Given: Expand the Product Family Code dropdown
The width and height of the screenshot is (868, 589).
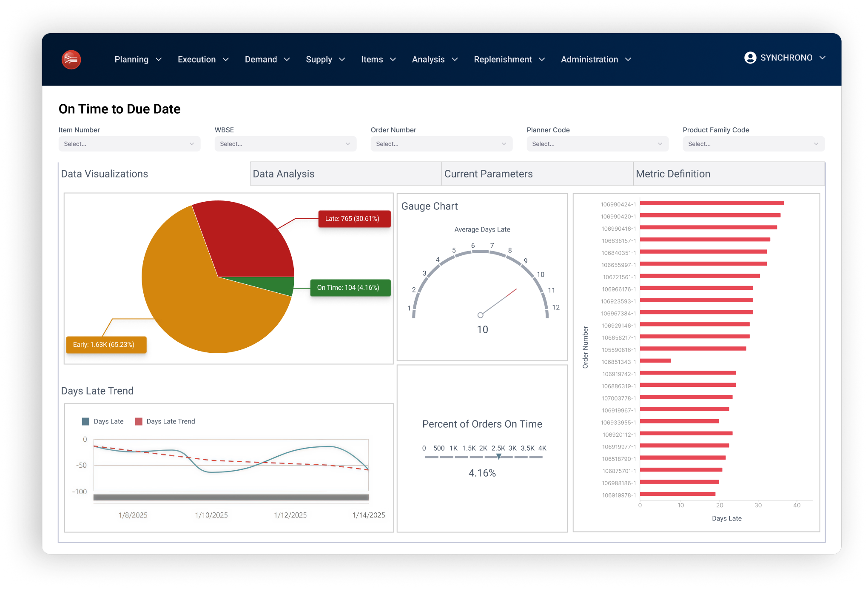Looking at the screenshot, I should [753, 144].
